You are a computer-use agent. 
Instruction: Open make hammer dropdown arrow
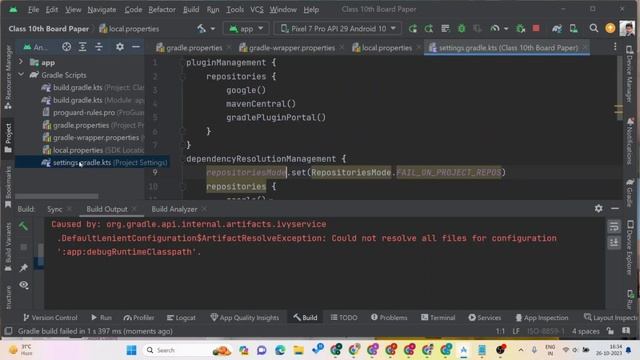tap(213, 29)
